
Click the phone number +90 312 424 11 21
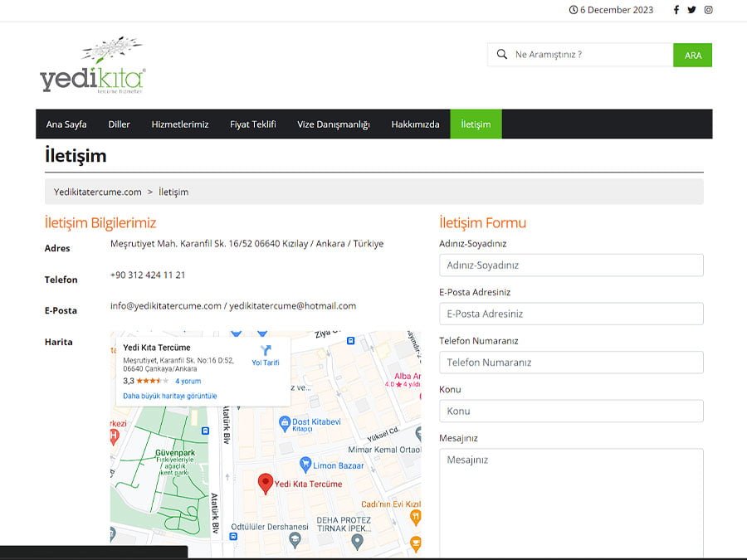pyautogui.click(x=148, y=275)
